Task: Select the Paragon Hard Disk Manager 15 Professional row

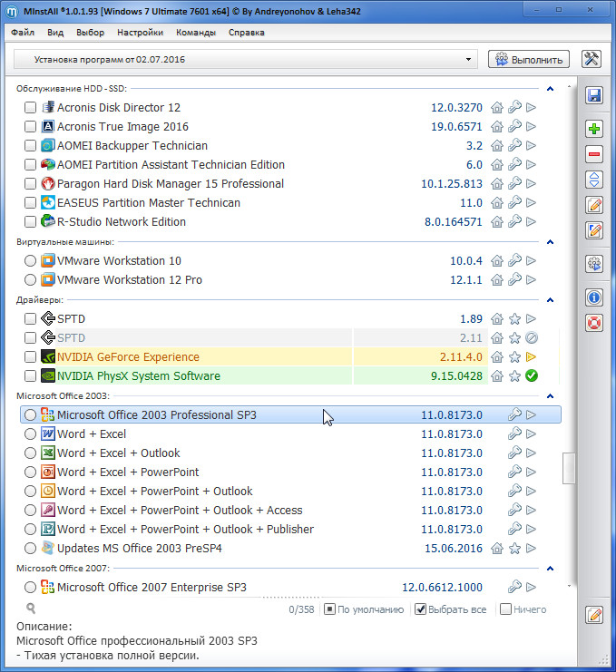Action: click(290, 183)
